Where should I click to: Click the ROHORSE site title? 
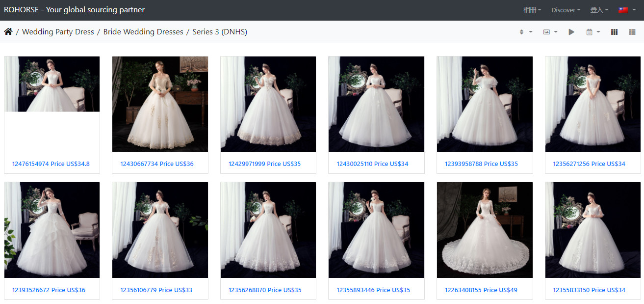74,10
